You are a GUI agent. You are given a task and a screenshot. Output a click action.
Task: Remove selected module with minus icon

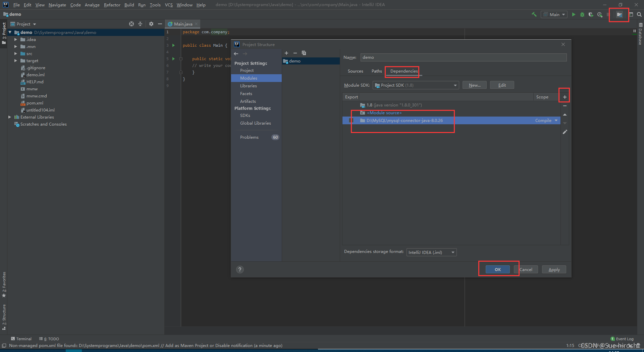point(295,53)
